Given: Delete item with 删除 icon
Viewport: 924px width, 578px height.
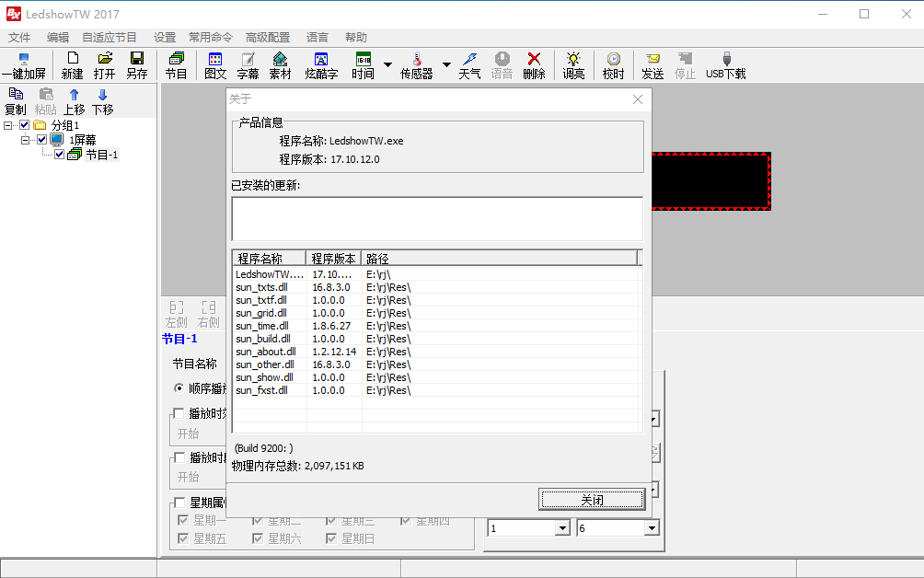Looking at the screenshot, I should coord(534,65).
